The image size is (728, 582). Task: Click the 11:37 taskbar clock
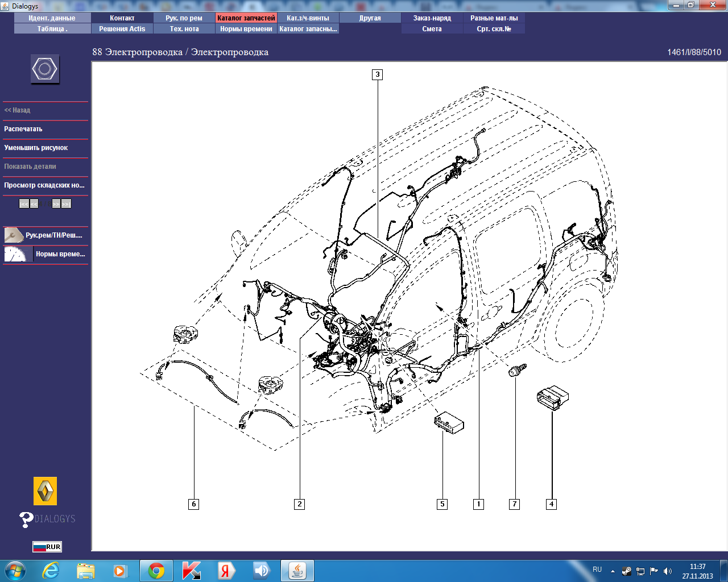click(698, 567)
